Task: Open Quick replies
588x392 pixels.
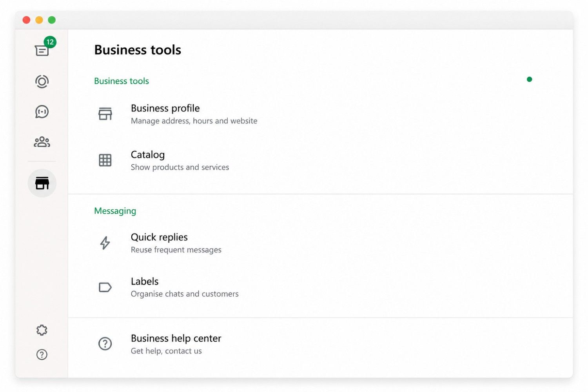Action: coord(320,243)
